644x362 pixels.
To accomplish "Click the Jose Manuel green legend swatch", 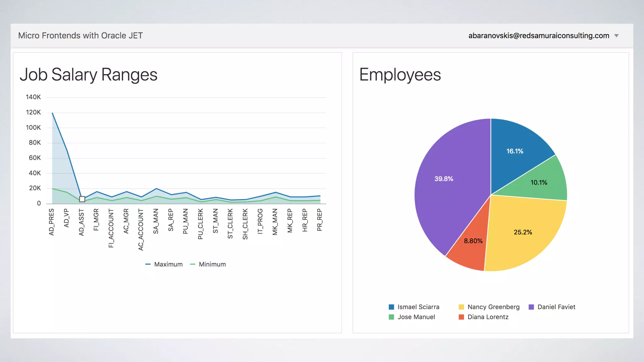I will pos(391,317).
